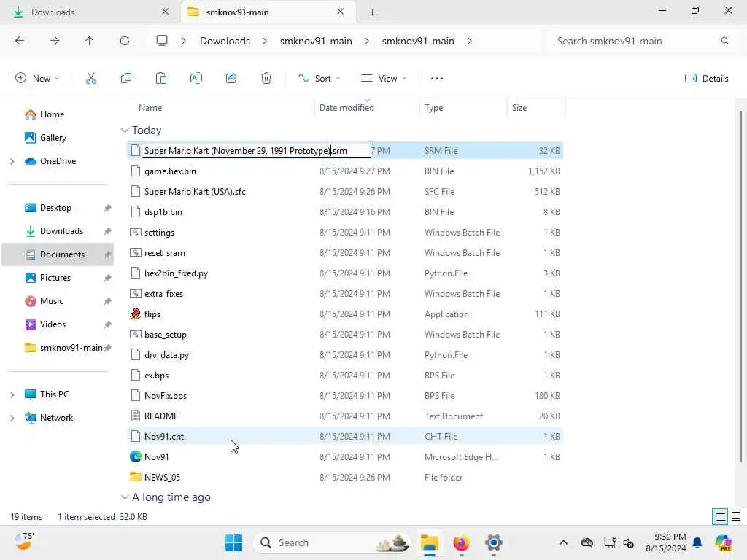Switch to details list view icon
The image size is (747, 560).
720,517
